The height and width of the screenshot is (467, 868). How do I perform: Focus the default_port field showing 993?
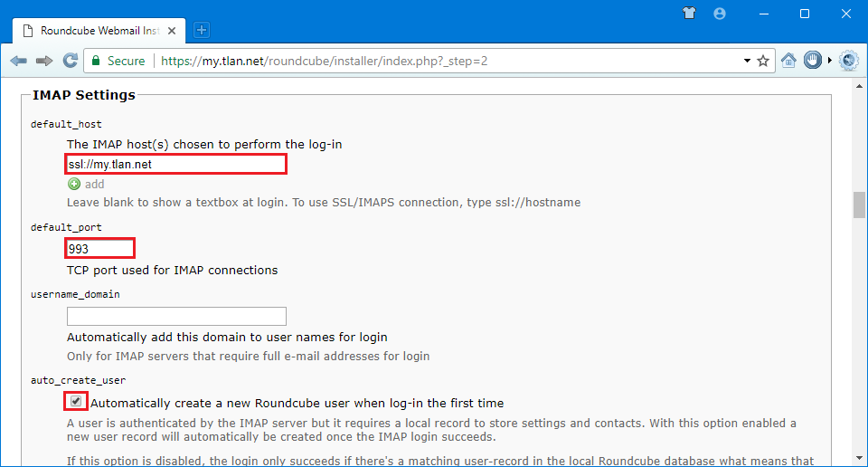click(100, 249)
